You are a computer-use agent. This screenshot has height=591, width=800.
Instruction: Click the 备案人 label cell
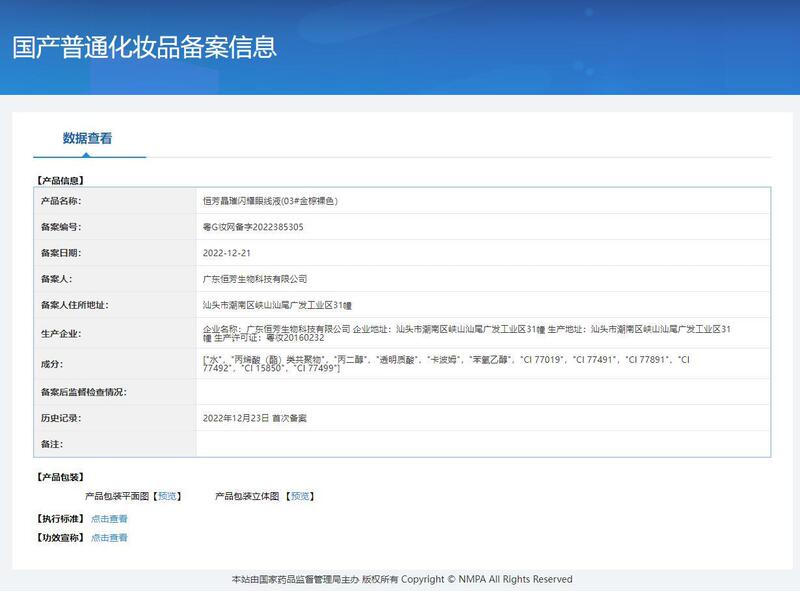pos(115,279)
